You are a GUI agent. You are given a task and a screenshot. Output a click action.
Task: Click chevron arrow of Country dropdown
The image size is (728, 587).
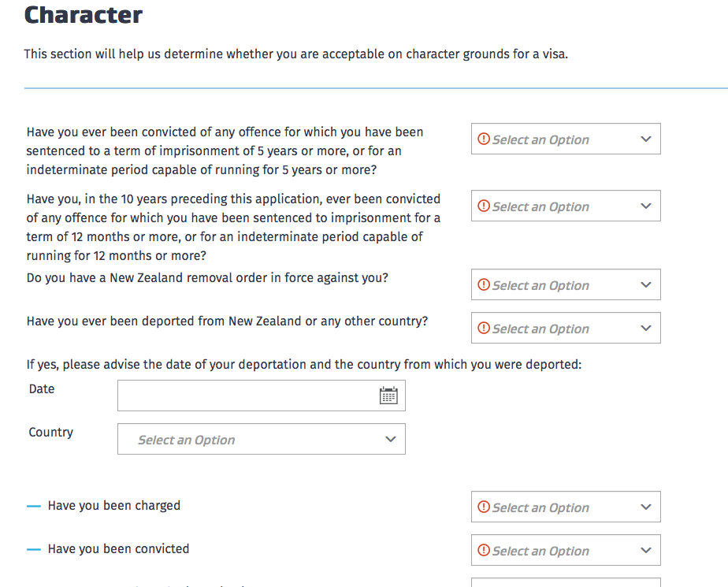391,439
